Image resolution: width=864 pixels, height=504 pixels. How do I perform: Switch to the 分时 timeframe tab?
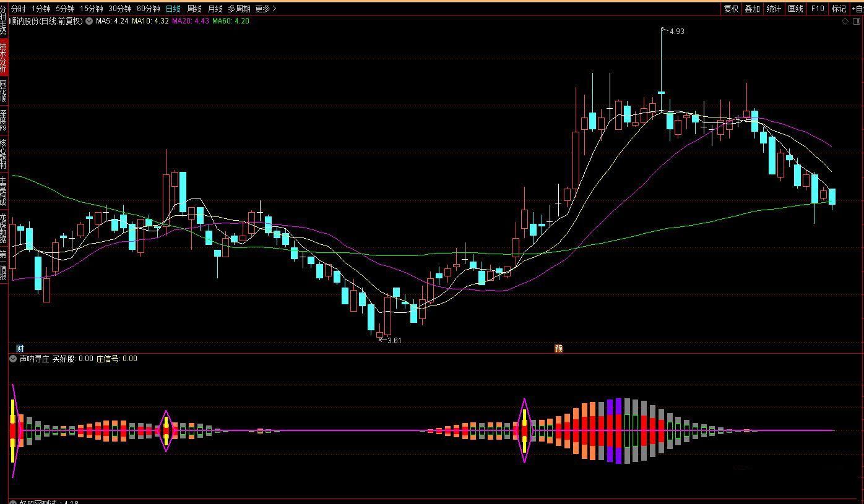pyautogui.click(x=19, y=9)
